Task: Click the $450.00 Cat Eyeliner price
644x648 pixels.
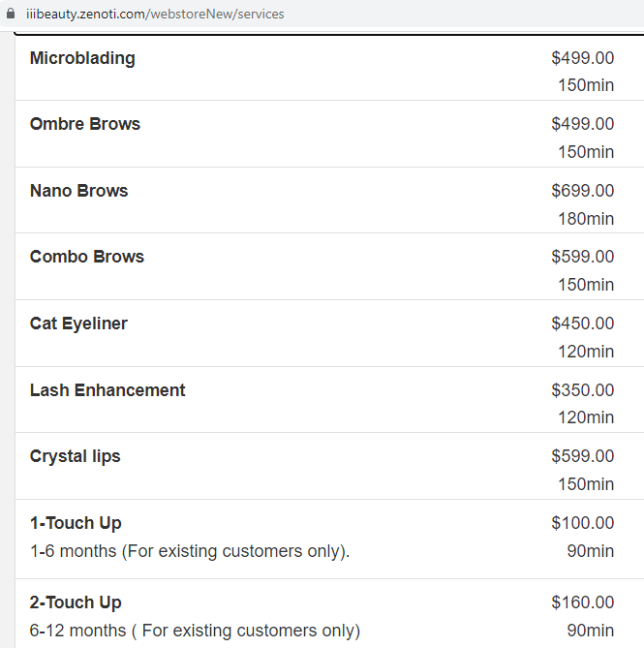Action: pyautogui.click(x=582, y=324)
